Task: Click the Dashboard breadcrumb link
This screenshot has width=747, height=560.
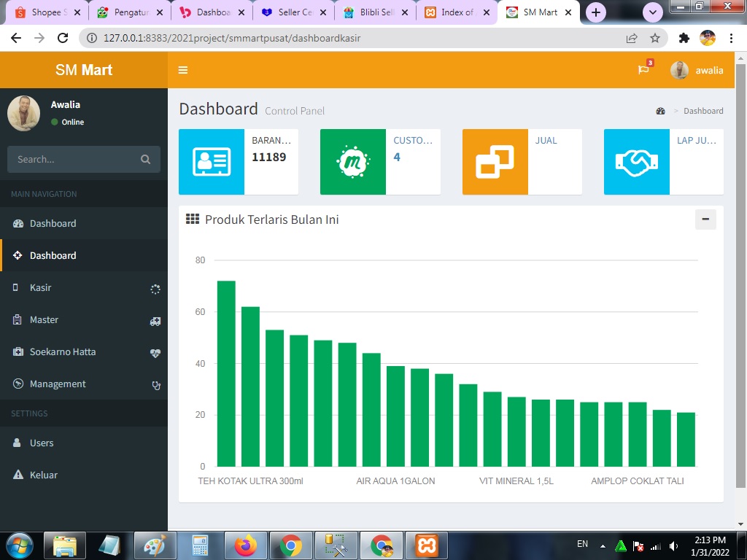Action: coord(703,111)
